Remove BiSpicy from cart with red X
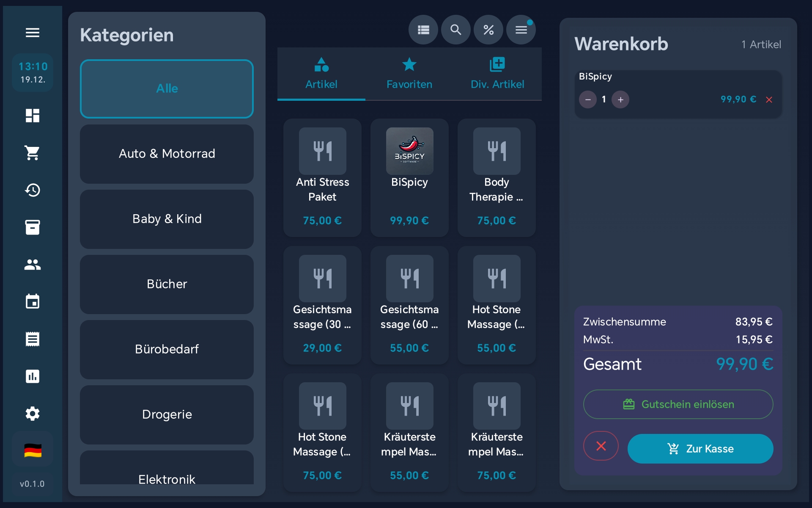Image resolution: width=812 pixels, height=508 pixels. tap(769, 100)
